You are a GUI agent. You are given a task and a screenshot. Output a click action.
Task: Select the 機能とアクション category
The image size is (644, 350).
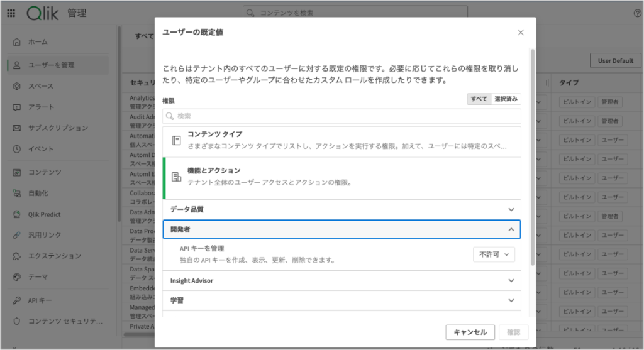coord(341,177)
